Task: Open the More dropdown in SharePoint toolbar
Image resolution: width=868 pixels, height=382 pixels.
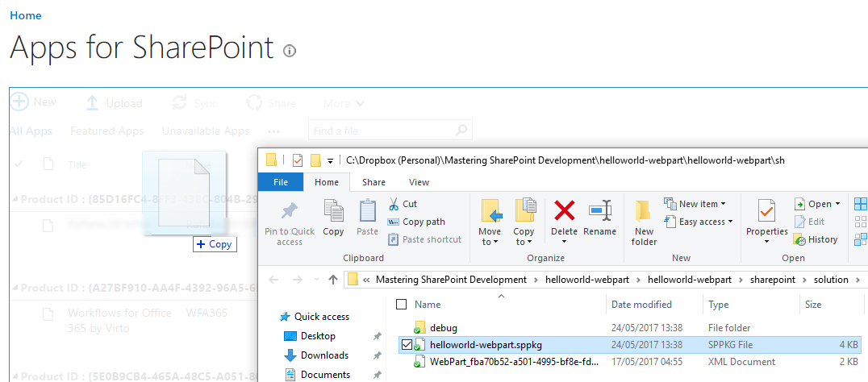Action: click(344, 103)
